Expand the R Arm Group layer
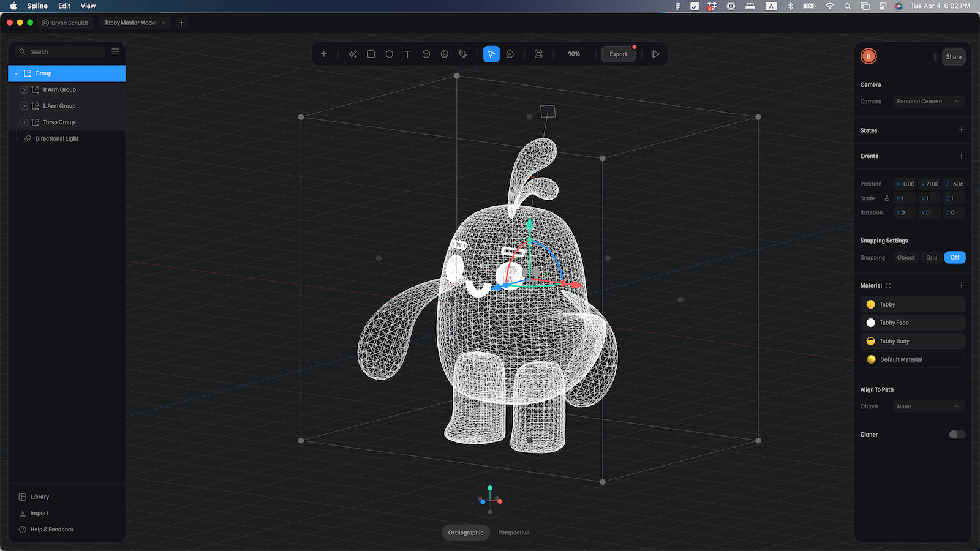The image size is (980, 551). [x=24, y=89]
